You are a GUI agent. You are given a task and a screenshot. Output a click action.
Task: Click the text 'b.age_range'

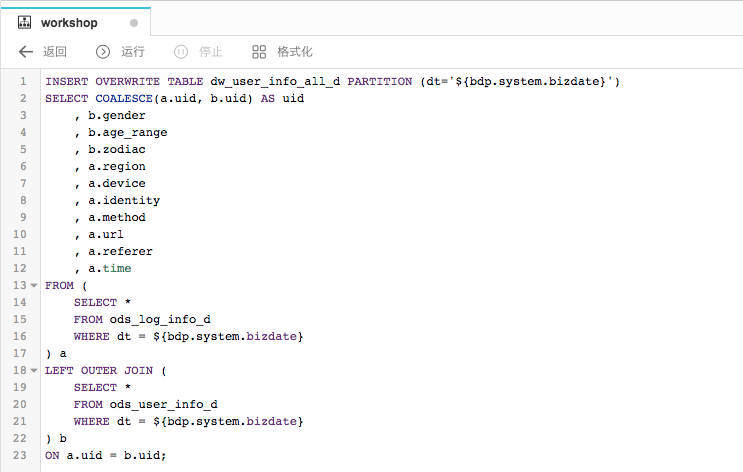(127, 133)
